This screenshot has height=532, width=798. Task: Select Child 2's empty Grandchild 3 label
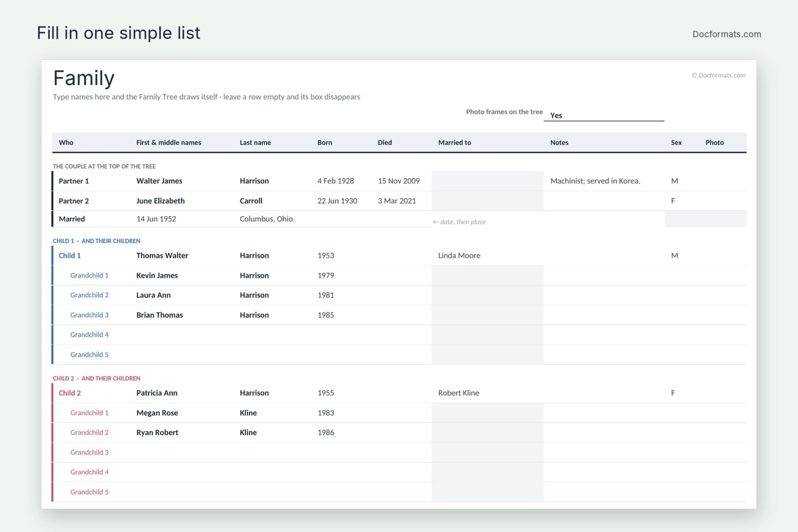[x=89, y=452]
